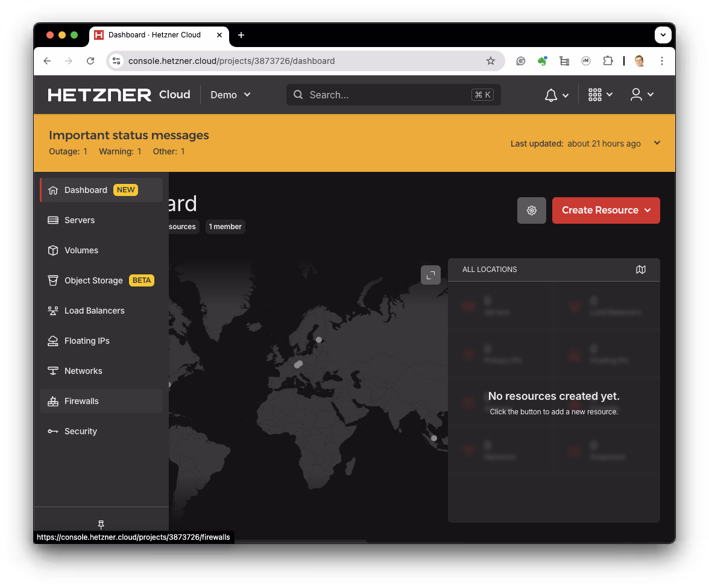Open the Demo project dropdown
Viewport: 709px width, 588px height.
[x=230, y=95]
